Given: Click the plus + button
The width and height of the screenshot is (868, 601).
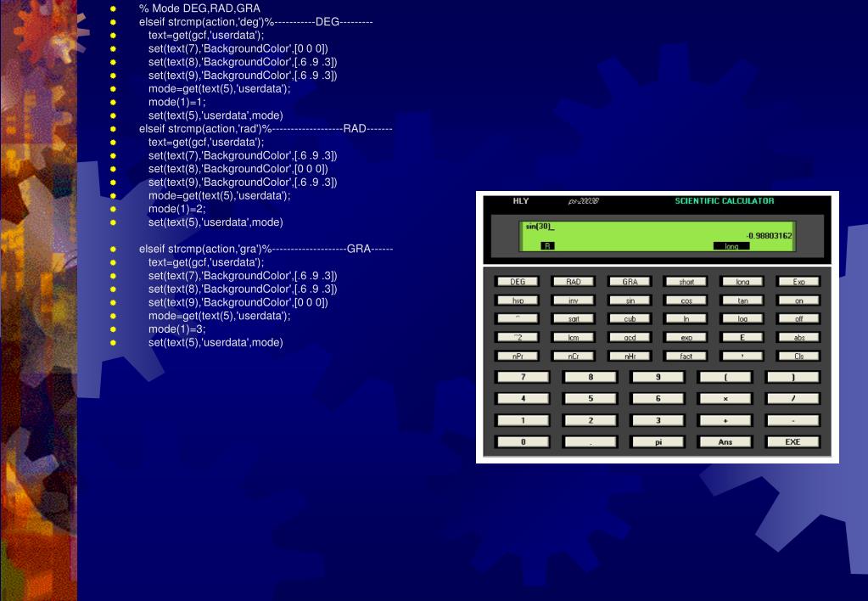Looking at the screenshot, I should point(725,420).
